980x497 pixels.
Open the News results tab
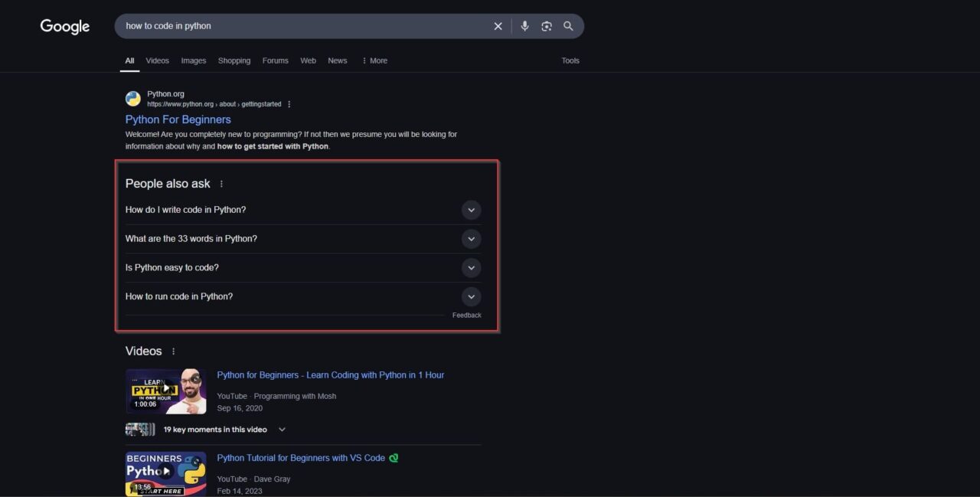[337, 60]
